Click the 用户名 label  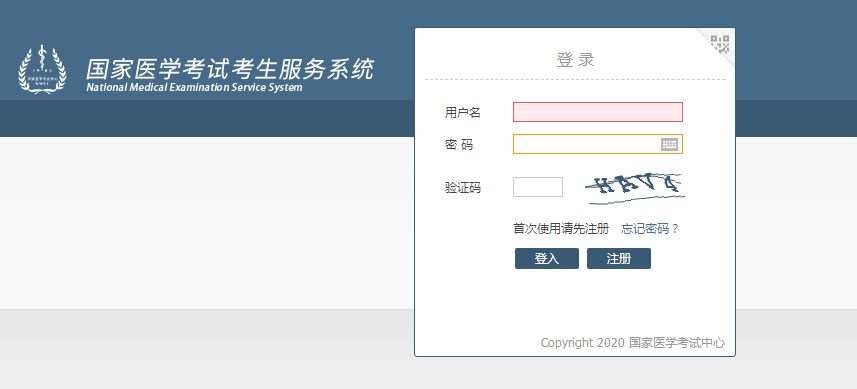pos(462,113)
